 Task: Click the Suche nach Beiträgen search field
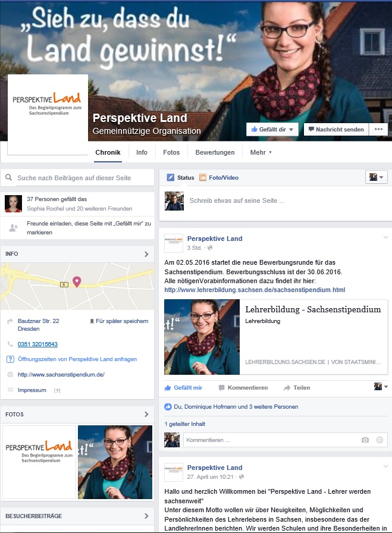click(77, 177)
